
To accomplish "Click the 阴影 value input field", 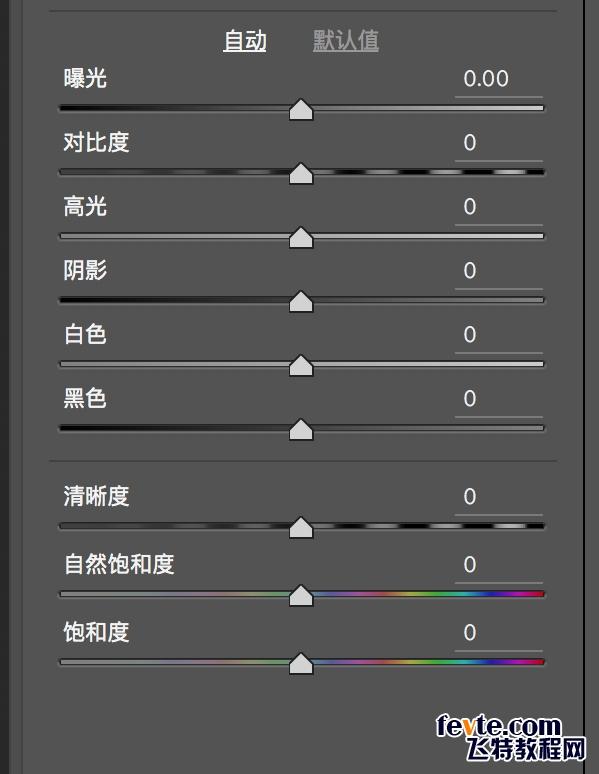I will [x=499, y=271].
